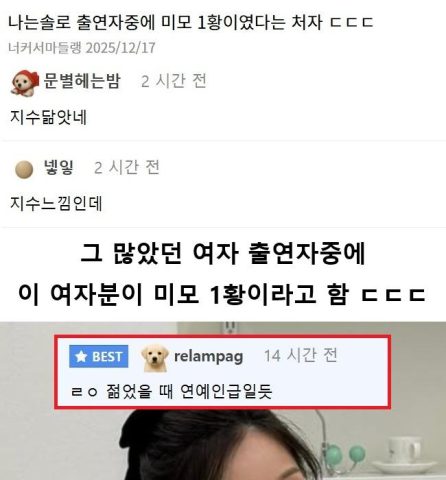Click the comment text 지수닮앗네
The height and width of the screenshot is (480, 446).
click(x=49, y=117)
